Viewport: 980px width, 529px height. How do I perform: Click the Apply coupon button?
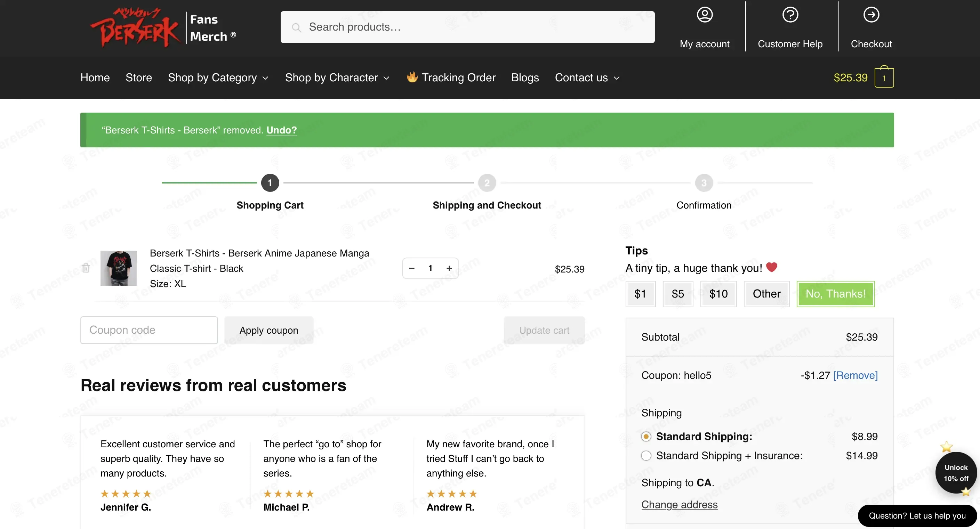point(268,330)
